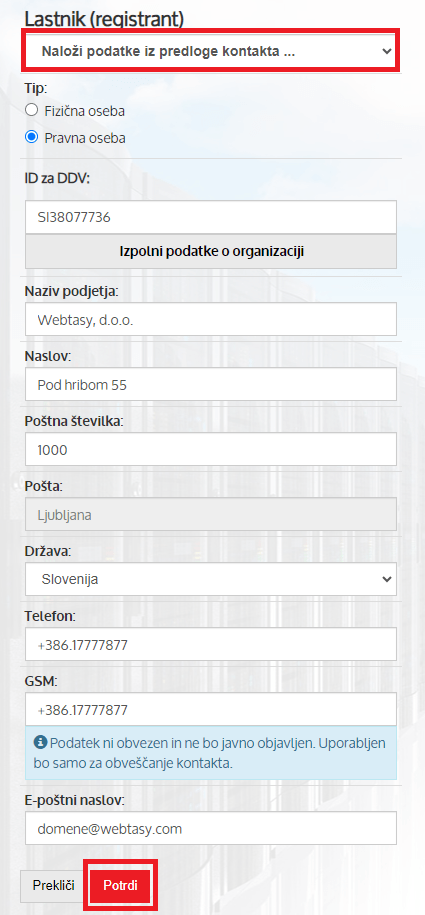The height and width of the screenshot is (915, 425).
Task: Focus the ID za DDV input field
Action: pos(211,218)
